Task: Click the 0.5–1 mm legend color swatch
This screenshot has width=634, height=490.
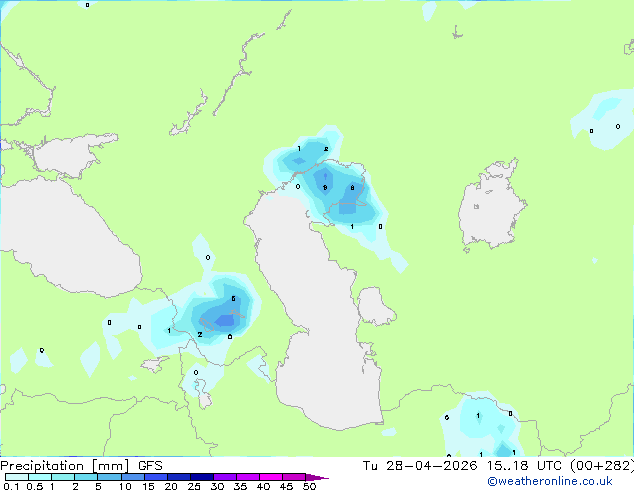Action: (x=40, y=477)
